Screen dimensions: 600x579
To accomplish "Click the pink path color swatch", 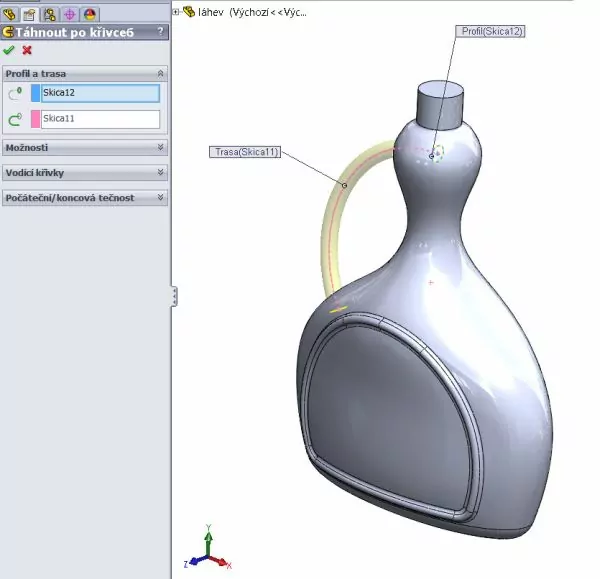I will pos(35,119).
